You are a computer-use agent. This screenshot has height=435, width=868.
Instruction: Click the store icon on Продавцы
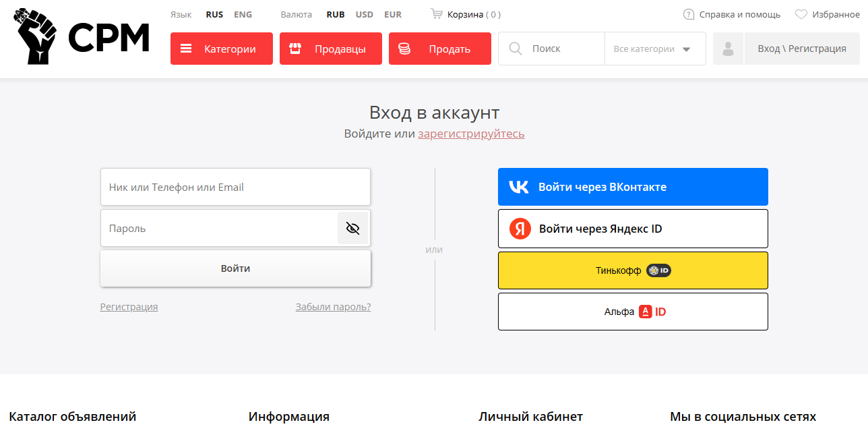click(294, 49)
